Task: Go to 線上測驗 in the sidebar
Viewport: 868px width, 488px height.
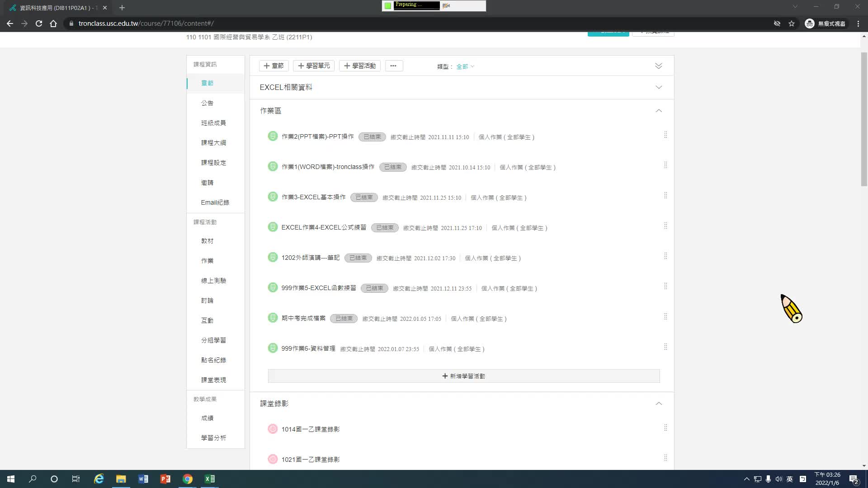Action: click(213, 281)
